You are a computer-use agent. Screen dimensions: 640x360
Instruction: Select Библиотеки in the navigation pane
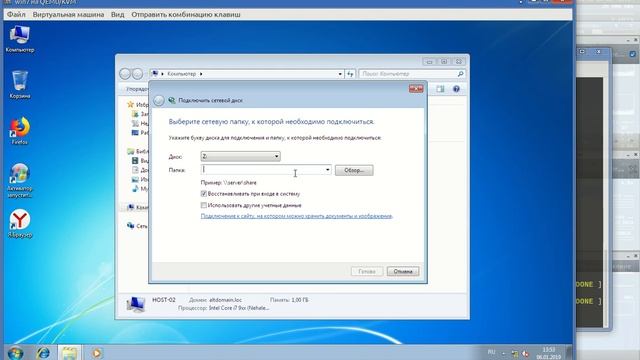(x=137, y=151)
